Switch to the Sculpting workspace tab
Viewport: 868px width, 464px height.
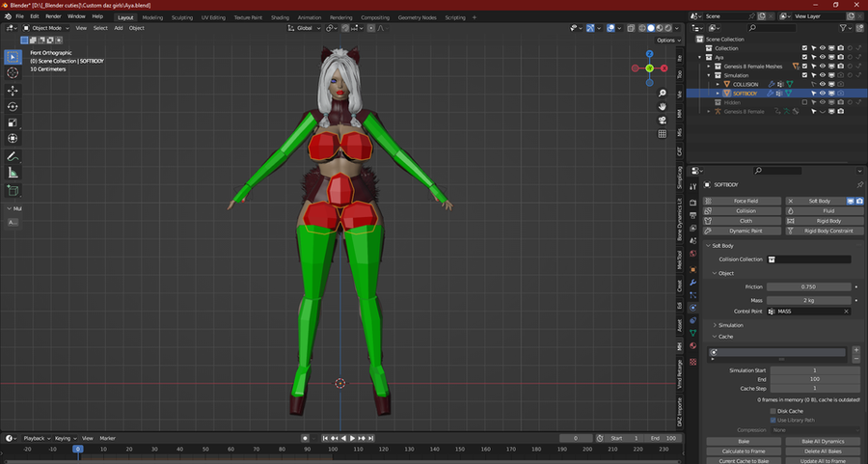tap(181, 17)
